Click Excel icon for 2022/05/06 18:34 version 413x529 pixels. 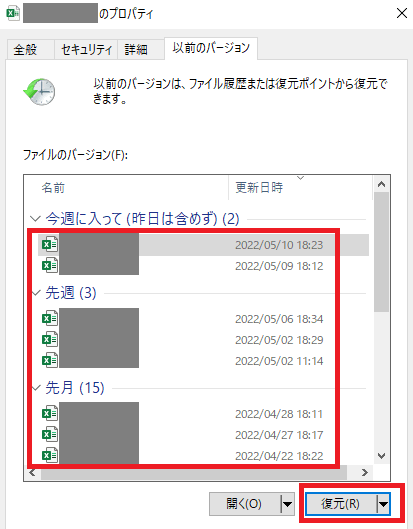(x=50, y=318)
